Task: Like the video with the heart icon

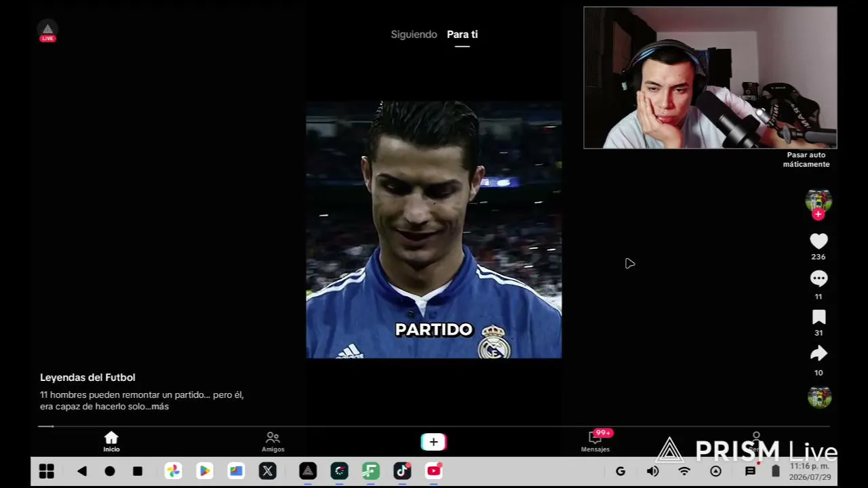Action: pyautogui.click(x=818, y=241)
